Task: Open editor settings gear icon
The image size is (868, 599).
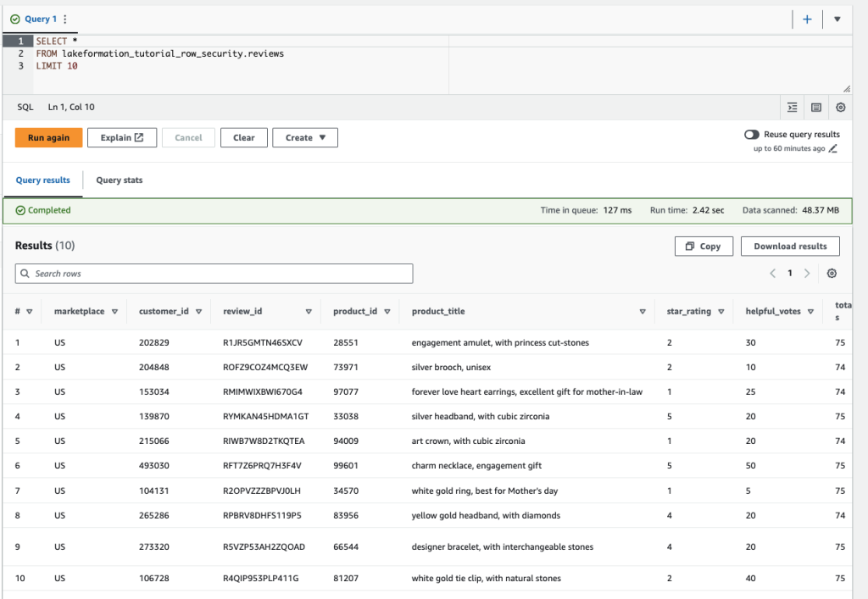Action: tap(840, 108)
